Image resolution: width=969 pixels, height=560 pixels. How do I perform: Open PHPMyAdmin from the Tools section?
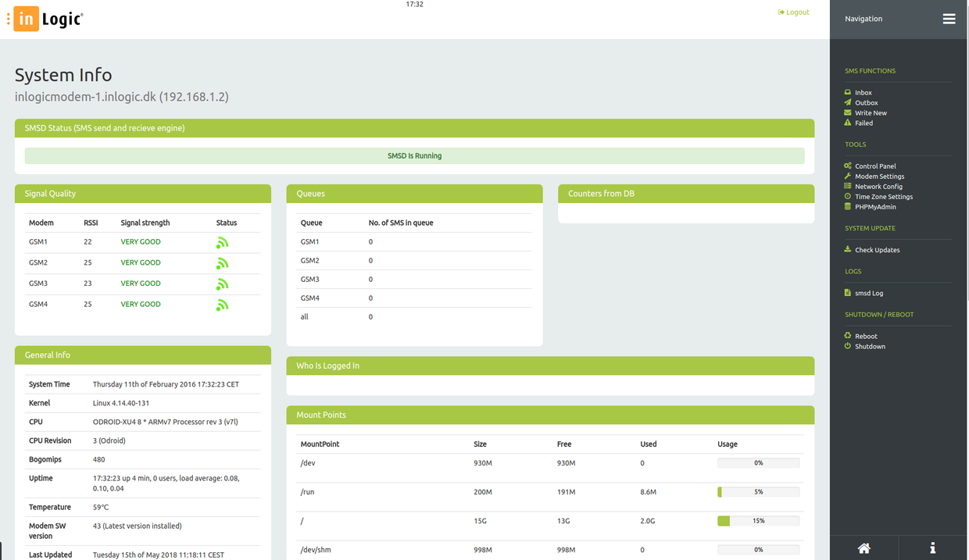pos(875,207)
